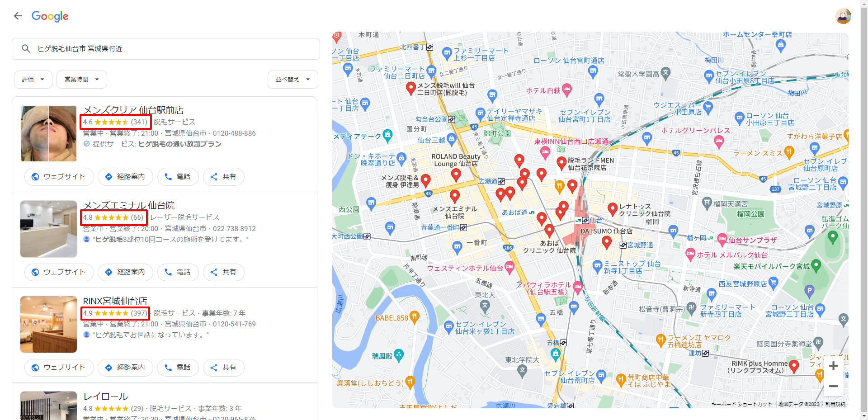Click the search magnifier icon
This screenshot has width=868, height=420.
click(x=26, y=48)
